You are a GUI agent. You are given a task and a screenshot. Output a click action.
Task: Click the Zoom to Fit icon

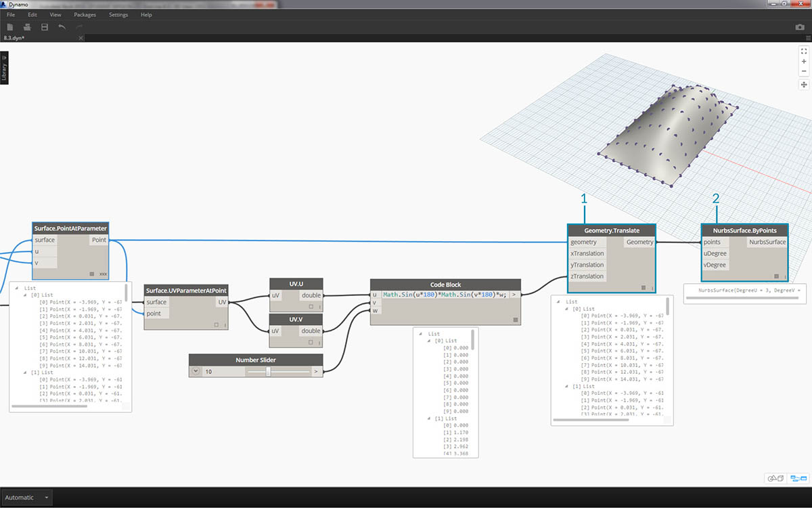pyautogui.click(x=804, y=51)
